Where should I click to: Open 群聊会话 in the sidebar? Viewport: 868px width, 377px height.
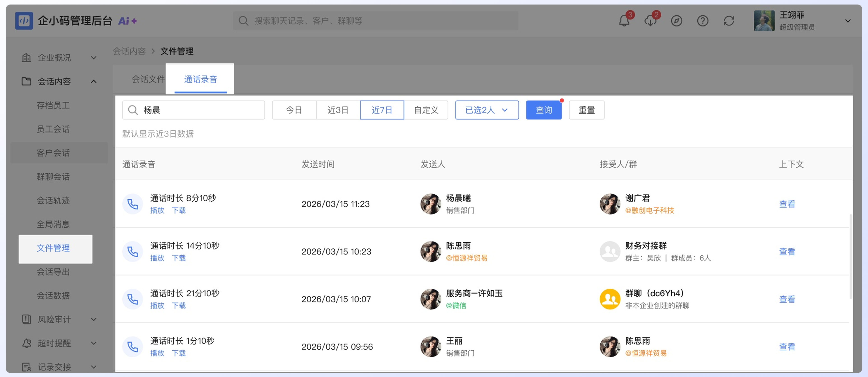coord(53,177)
